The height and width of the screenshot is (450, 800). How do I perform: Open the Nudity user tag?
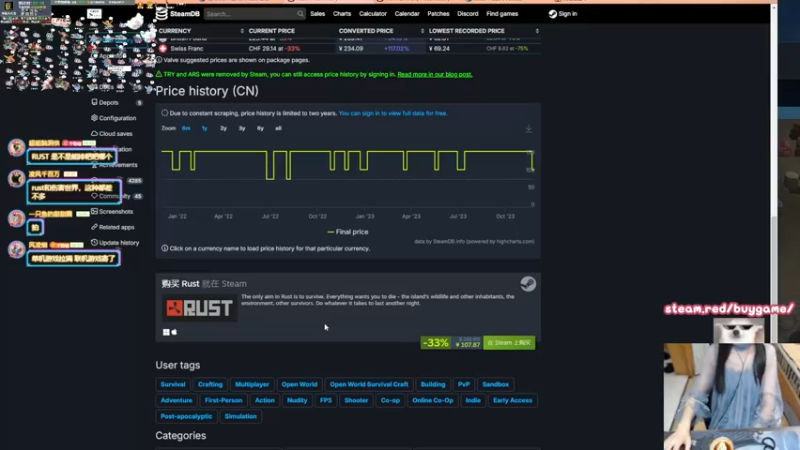click(x=297, y=400)
